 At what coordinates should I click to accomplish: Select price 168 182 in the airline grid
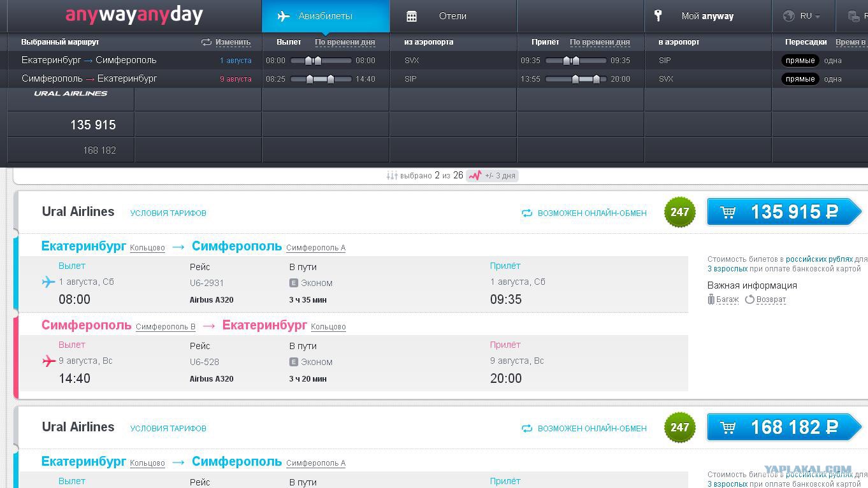(99, 150)
